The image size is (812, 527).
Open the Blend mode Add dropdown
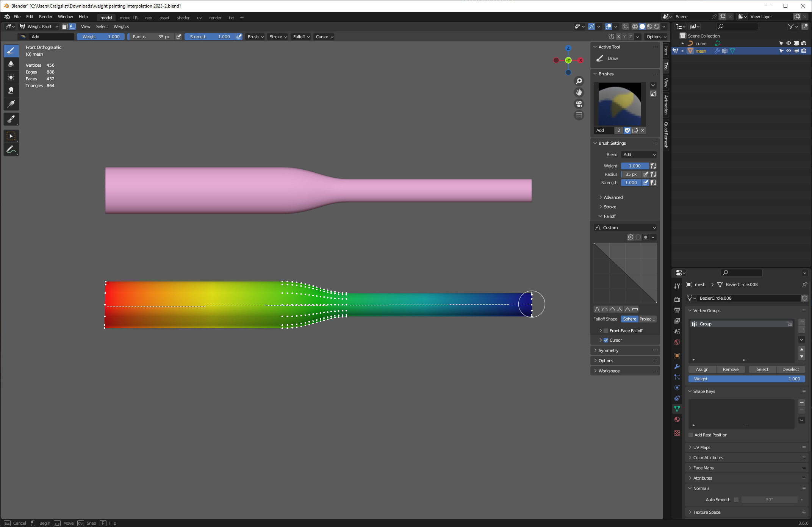point(639,155)
